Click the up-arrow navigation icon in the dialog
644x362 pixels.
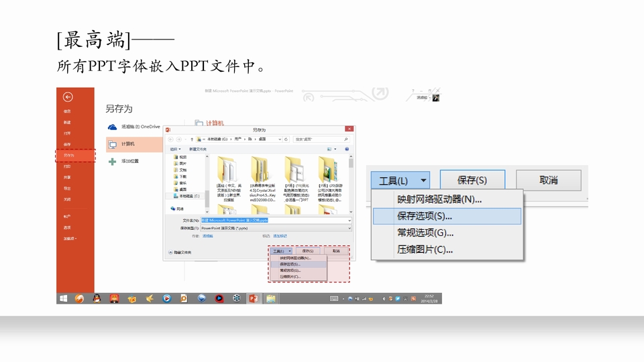tap(192, 139)
